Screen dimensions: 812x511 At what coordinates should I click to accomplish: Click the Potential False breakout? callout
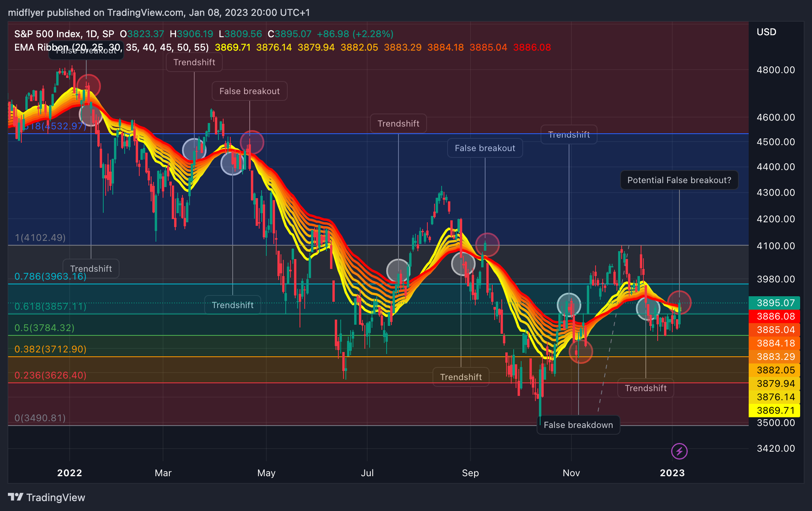[x=679, y=180]
